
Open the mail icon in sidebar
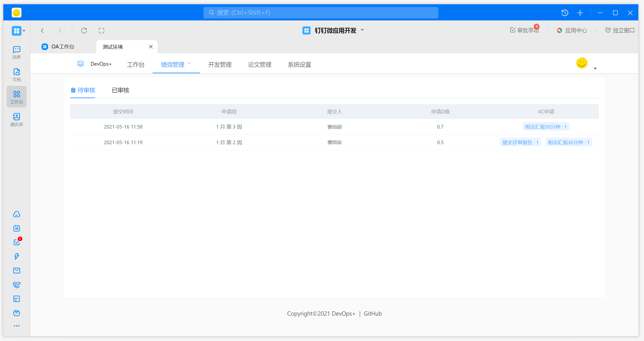pyautogui.click(x=17, y=270)
